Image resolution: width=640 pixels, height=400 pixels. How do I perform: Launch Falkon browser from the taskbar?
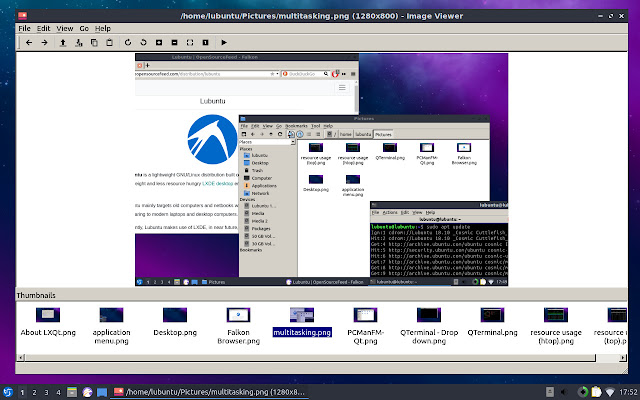point(87,392)
